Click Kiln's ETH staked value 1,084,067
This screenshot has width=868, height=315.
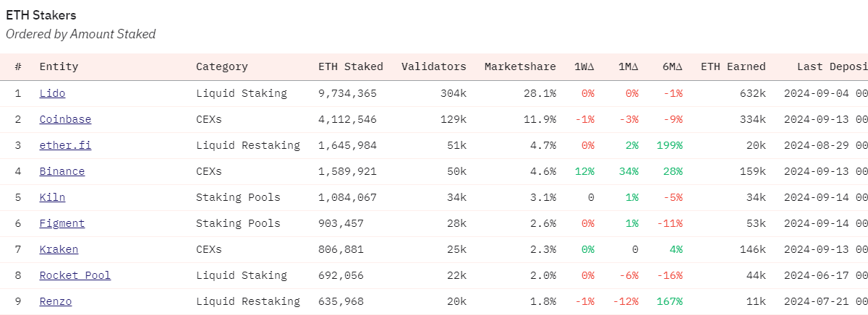point(347,197)
